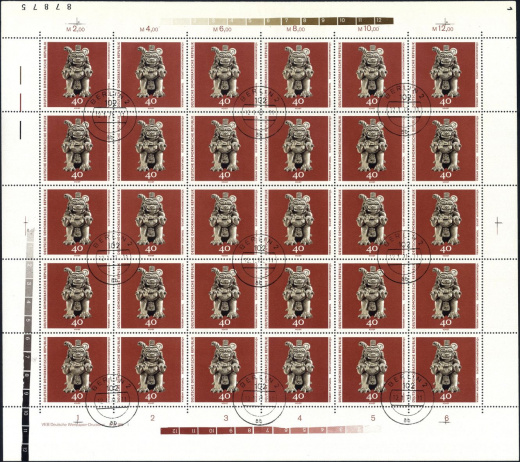
Task: Select the short black bar in left margin
Action: coord(21,130)
